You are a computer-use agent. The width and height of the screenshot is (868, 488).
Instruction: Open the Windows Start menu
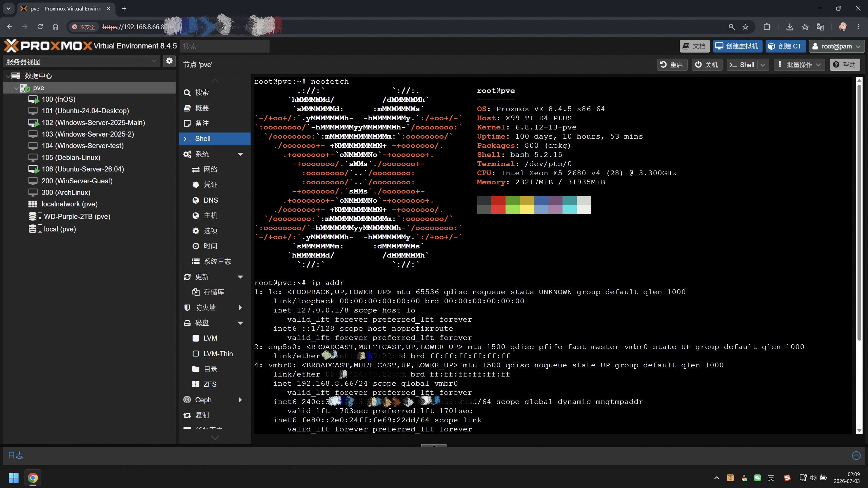pyautogui.click(x=14, y=478)
